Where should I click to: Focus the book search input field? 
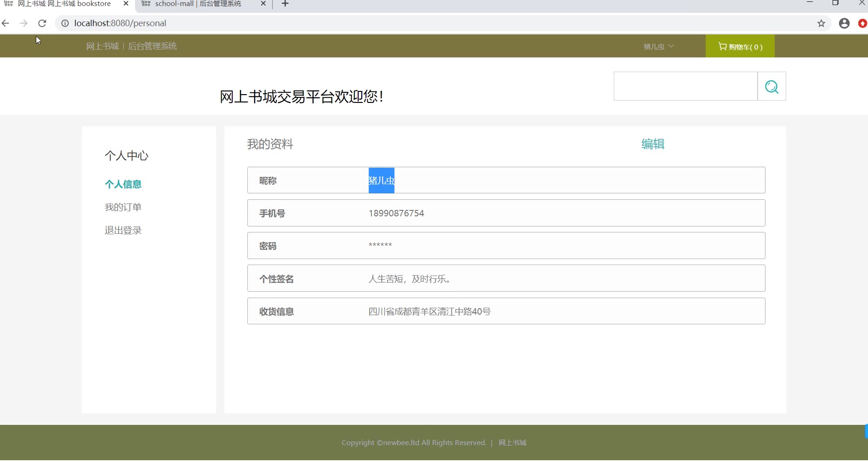(x=685, y=86)
